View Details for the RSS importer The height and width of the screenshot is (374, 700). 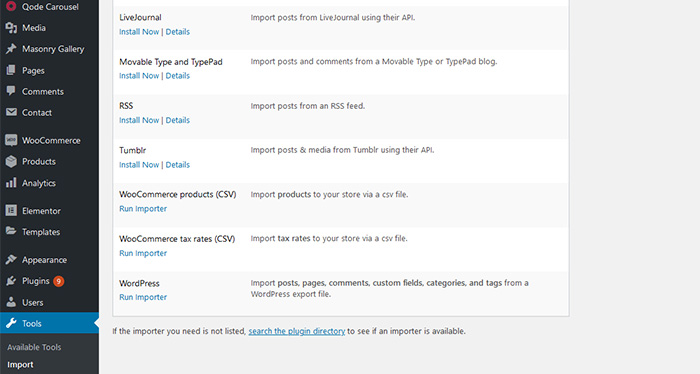tap(178, 120)
